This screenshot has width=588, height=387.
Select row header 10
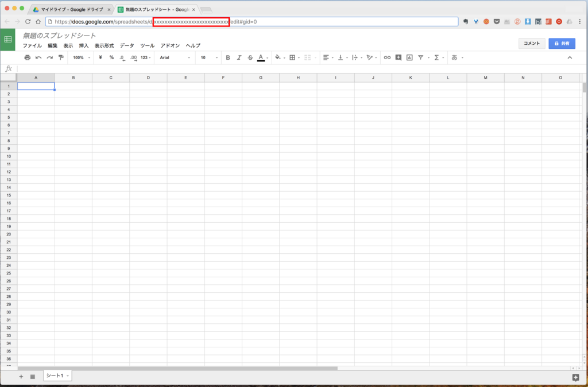click(9, 156)
